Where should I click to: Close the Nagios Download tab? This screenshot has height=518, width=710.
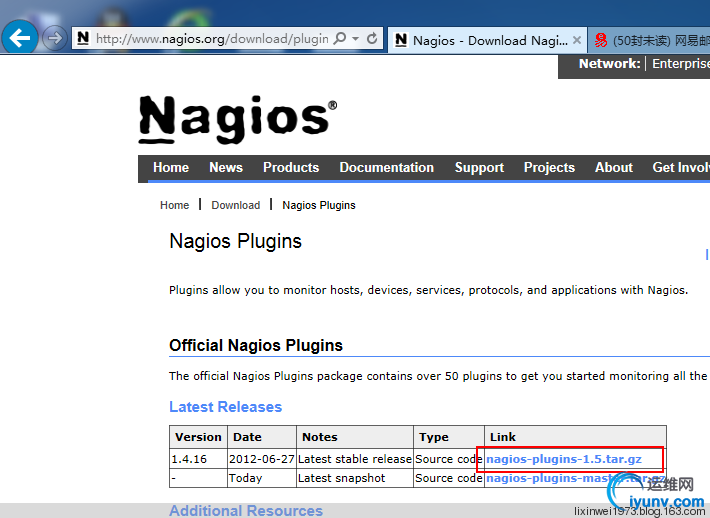[x=577, y=40]
